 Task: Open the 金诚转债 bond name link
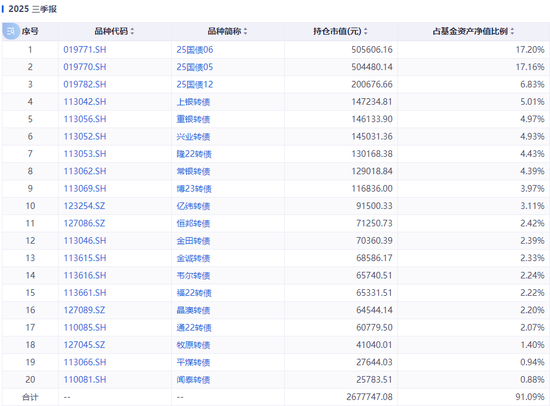click(193, 258)
